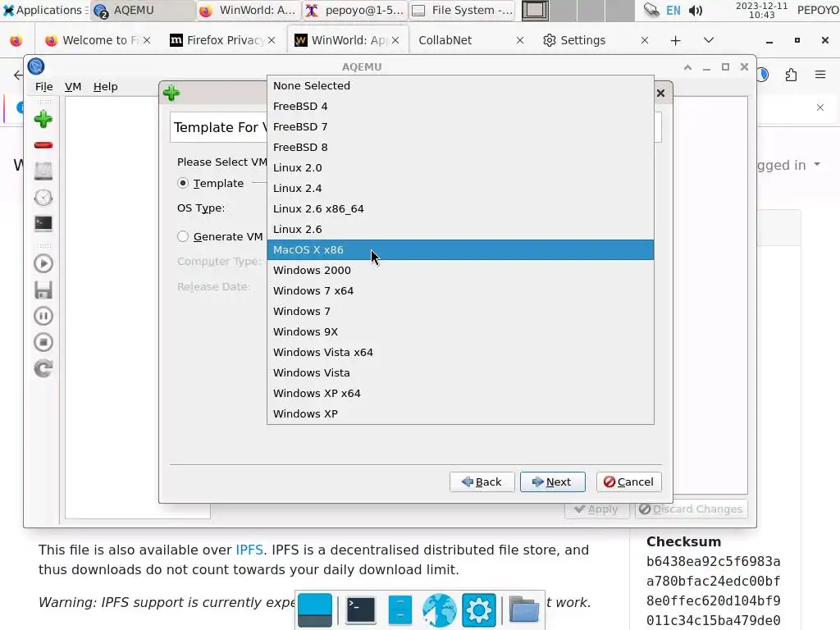Select the Template radio button

183,183
